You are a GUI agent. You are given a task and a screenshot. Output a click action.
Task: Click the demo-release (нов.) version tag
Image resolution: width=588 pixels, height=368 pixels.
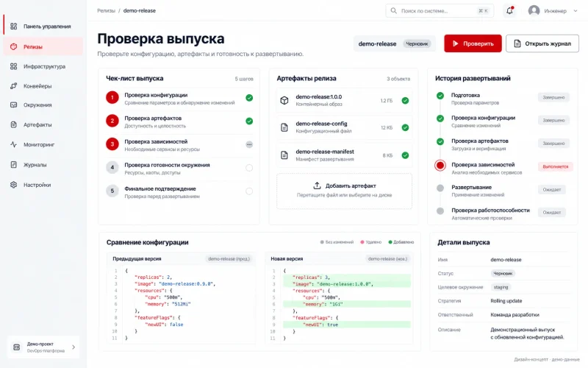pos(387,259)
